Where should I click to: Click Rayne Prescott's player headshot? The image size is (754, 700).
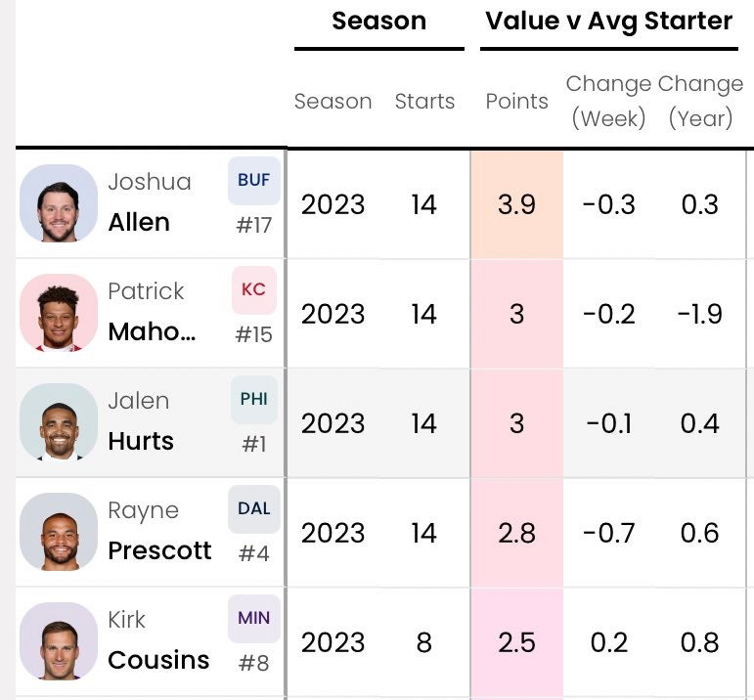(59, 532)
